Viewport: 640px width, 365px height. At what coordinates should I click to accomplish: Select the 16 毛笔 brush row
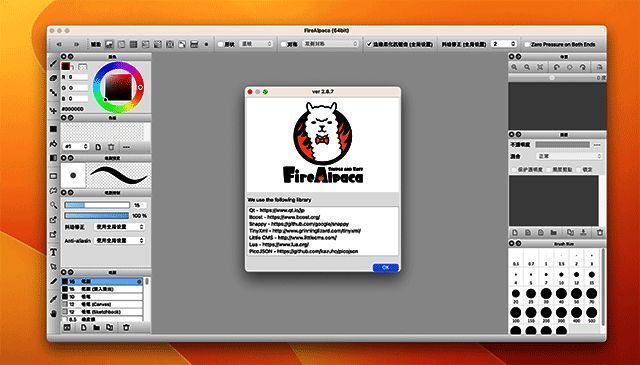pos(102,282)
